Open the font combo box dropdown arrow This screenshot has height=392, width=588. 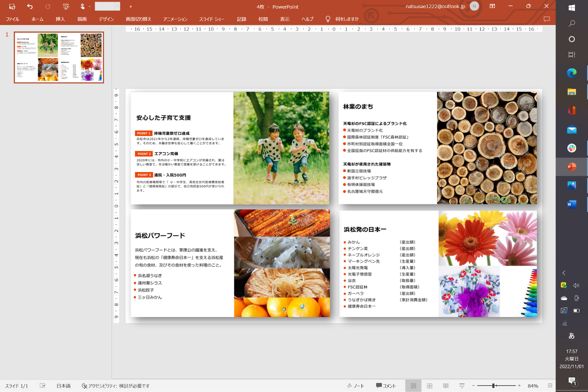(x=118, y=6)
